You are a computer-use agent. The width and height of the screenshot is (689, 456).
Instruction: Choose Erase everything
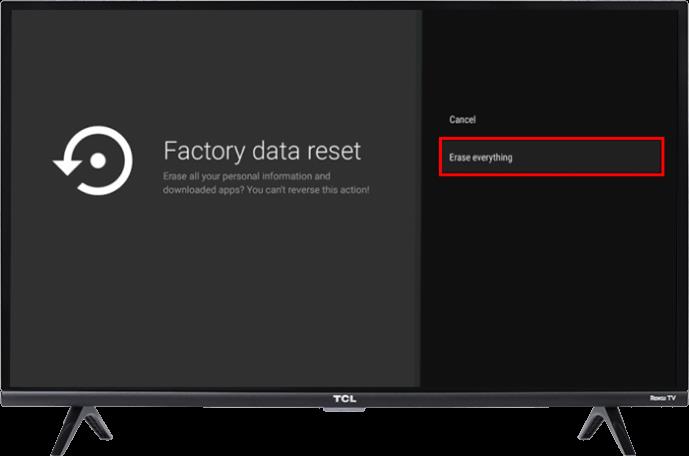[551, 157]
